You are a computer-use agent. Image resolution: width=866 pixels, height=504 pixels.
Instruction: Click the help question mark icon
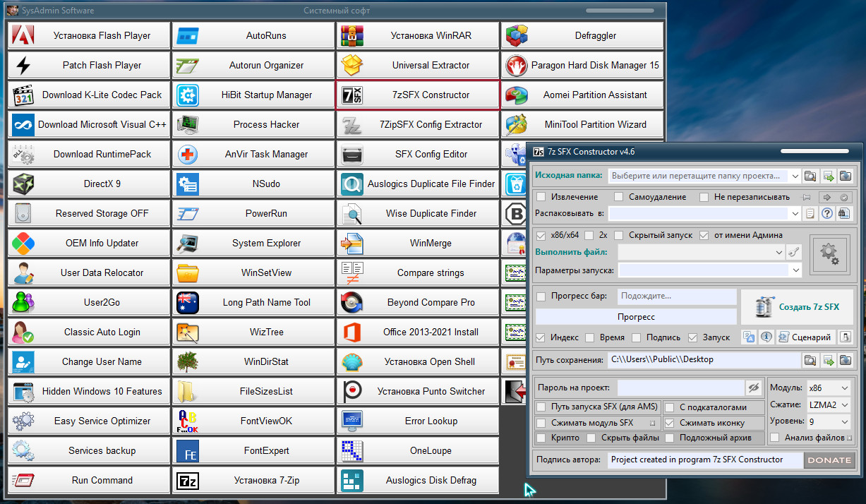point(827,213)
